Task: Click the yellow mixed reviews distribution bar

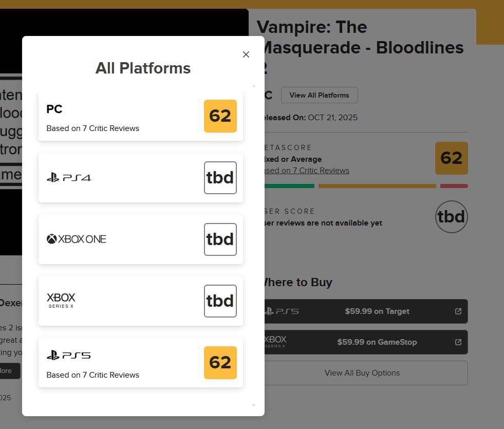Action: (377, 186)
